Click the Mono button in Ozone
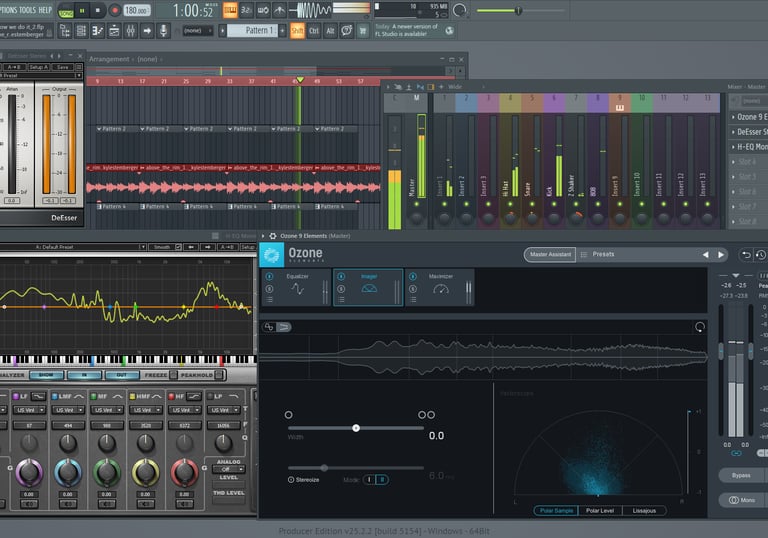The image size is (768, 538). (742, 500)
